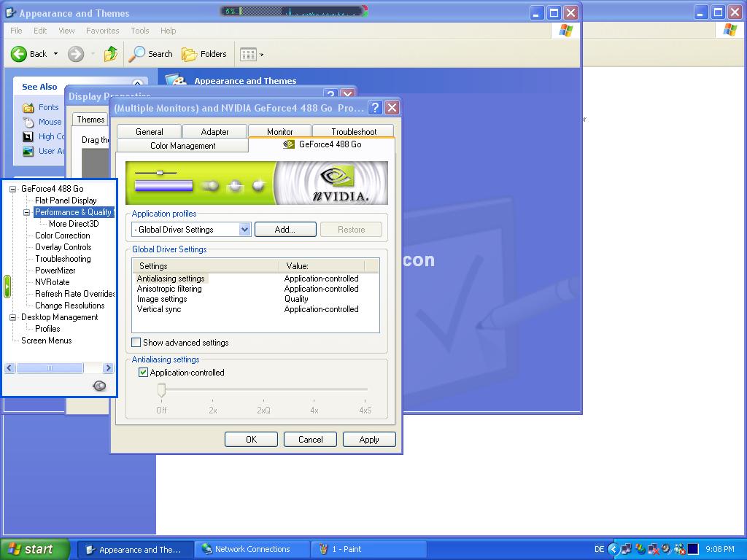Click the Add... profile button
This screenshot has width=747, height=560.
(285, 230)
